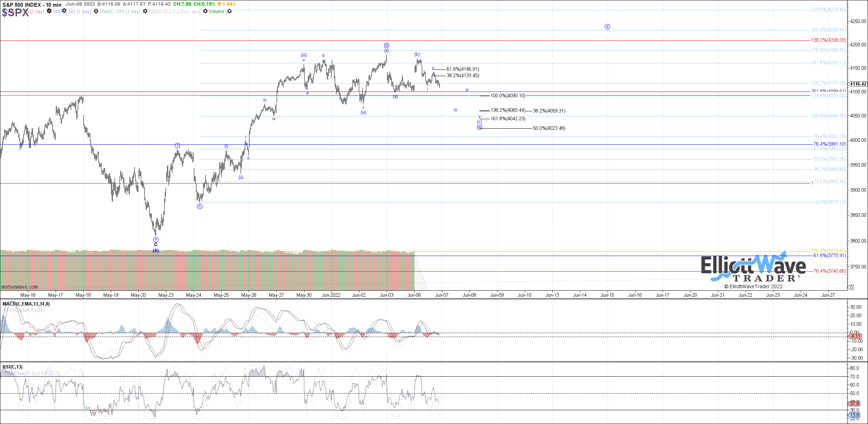Click the B:4116.06 bid readout
Viewport: 868px width, 424px height.
tap(109, 4)
